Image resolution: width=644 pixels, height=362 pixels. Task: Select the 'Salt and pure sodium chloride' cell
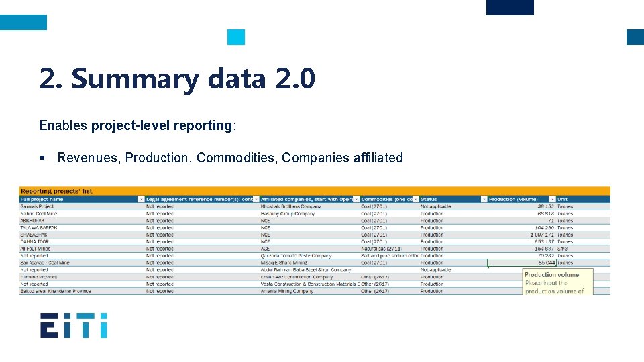(x=390, y=255)
